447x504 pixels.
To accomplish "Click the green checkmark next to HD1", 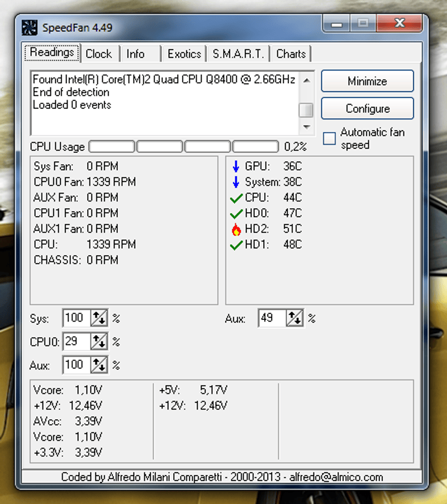I will tap(236, 246).
